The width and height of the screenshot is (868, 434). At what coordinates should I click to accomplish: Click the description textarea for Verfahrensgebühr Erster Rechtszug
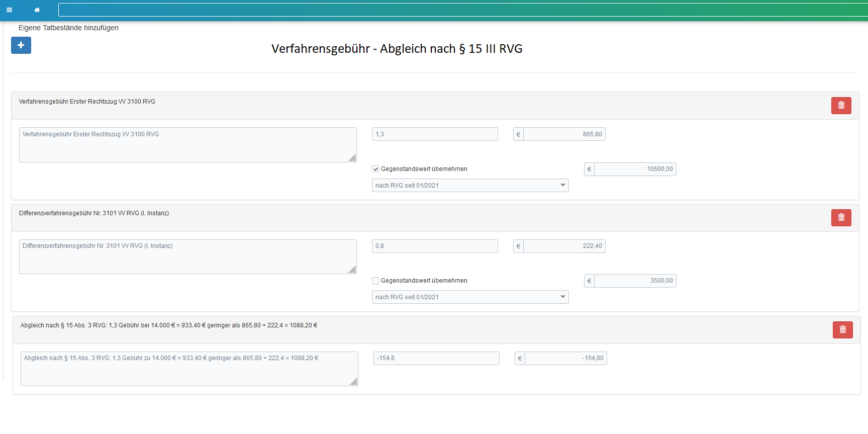pyautogui.click(x=188, y=145)
